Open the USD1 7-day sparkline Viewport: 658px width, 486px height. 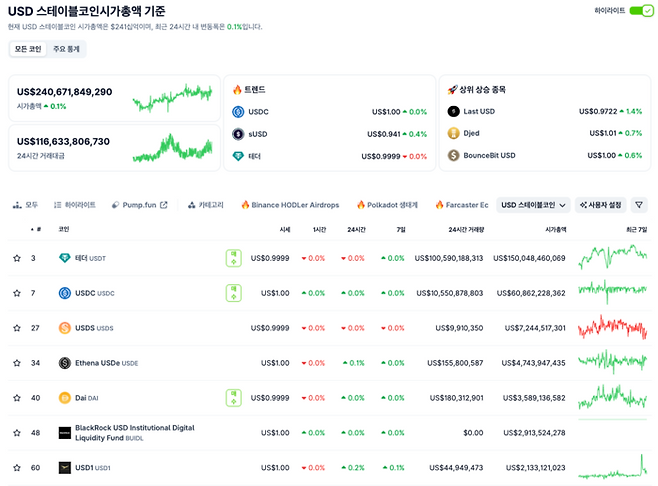[612, 467]
